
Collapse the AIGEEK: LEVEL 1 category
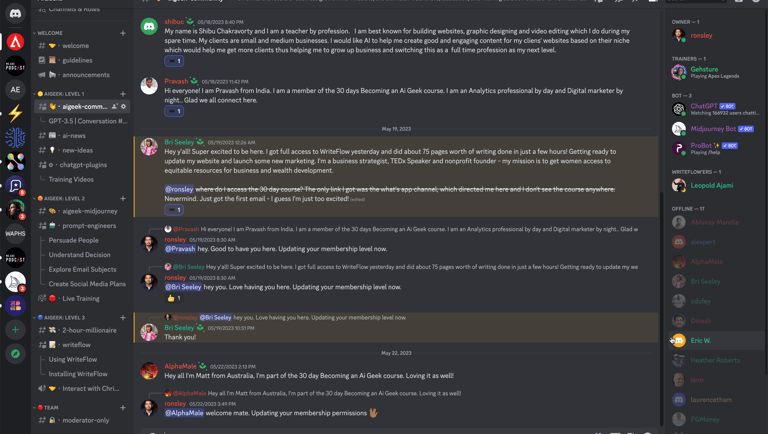[60, 93]
